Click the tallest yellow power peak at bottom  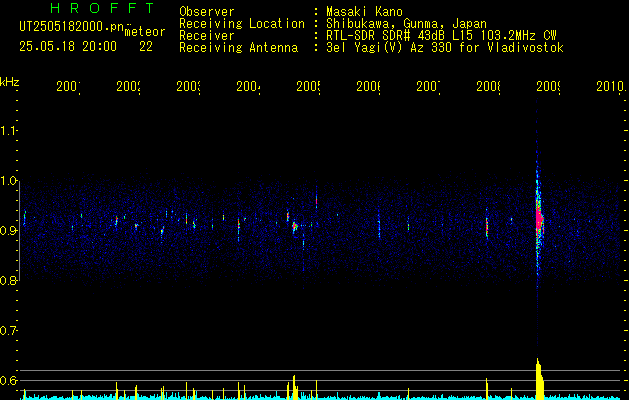(x=539, y=378)
